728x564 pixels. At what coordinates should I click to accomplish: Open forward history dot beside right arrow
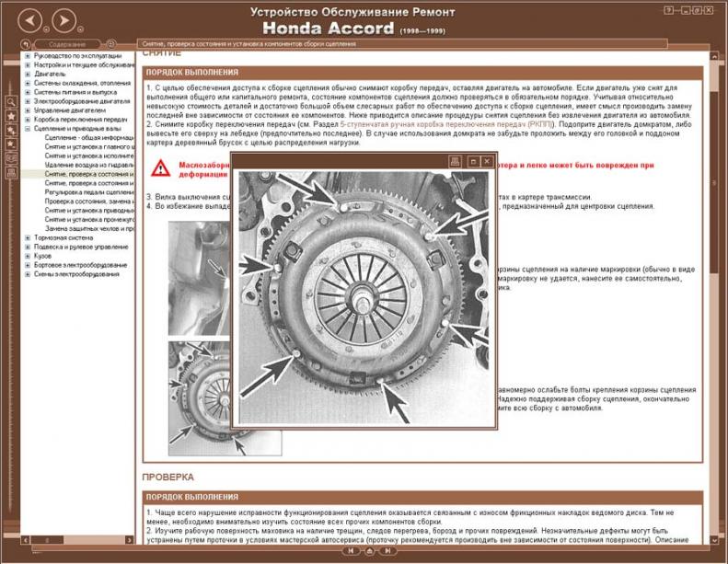(x=80, y=29)
